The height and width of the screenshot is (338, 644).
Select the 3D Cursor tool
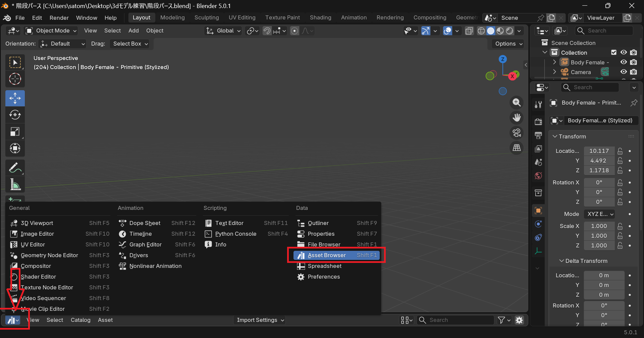15,79
